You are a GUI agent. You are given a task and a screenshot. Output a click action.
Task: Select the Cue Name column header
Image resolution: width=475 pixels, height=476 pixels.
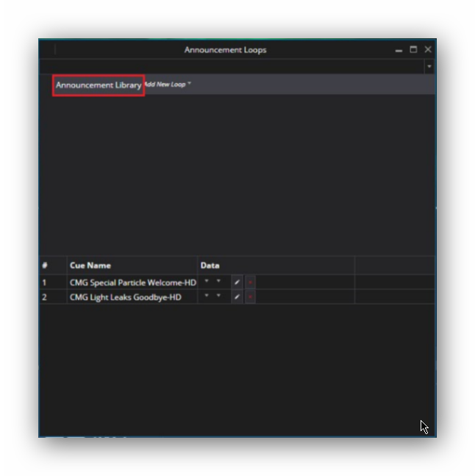[132, 266]
